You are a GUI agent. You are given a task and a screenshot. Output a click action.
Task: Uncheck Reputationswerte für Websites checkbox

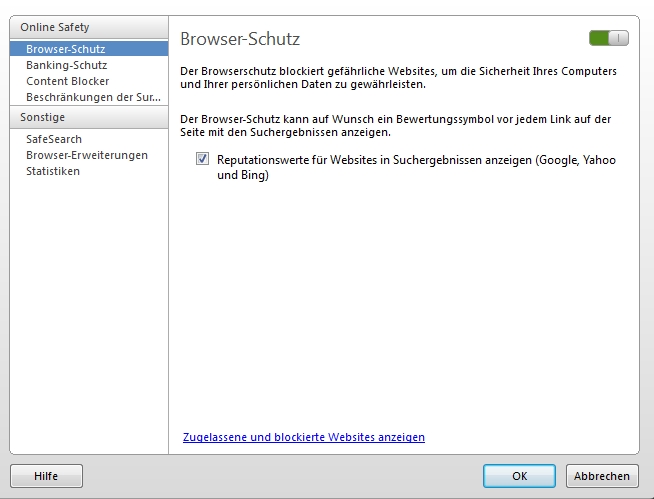[202, 159]
